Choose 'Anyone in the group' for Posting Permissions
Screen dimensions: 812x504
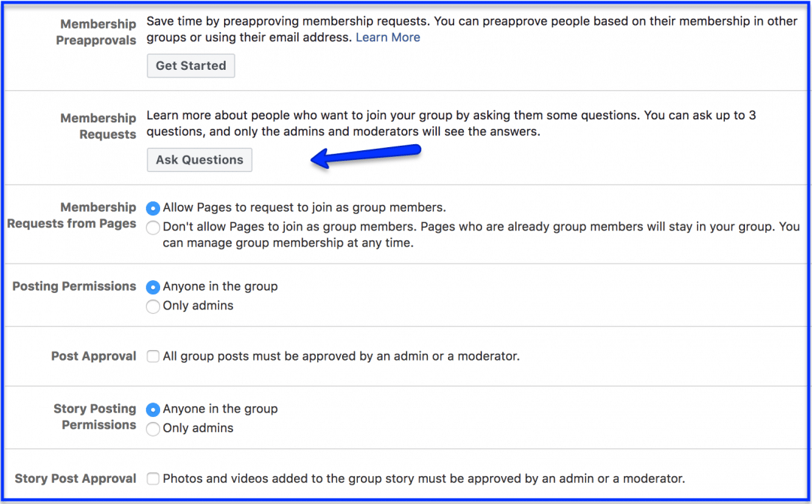pos(153,287)
